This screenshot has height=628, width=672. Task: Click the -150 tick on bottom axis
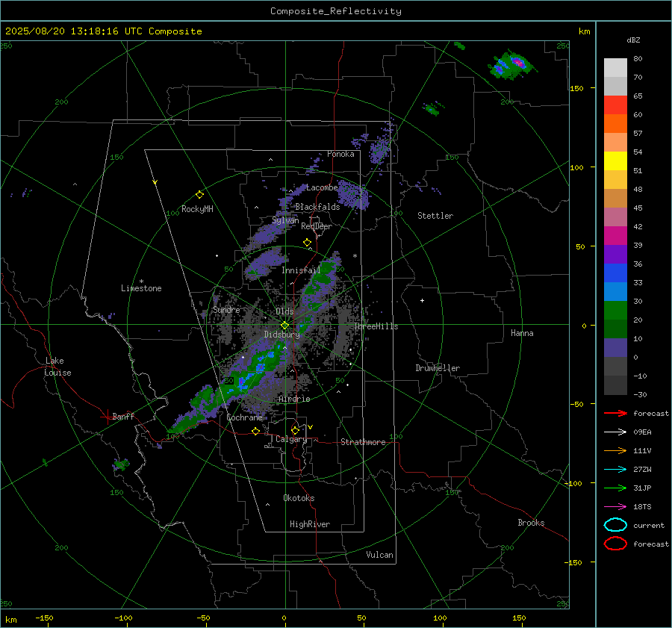coord(44,618)
